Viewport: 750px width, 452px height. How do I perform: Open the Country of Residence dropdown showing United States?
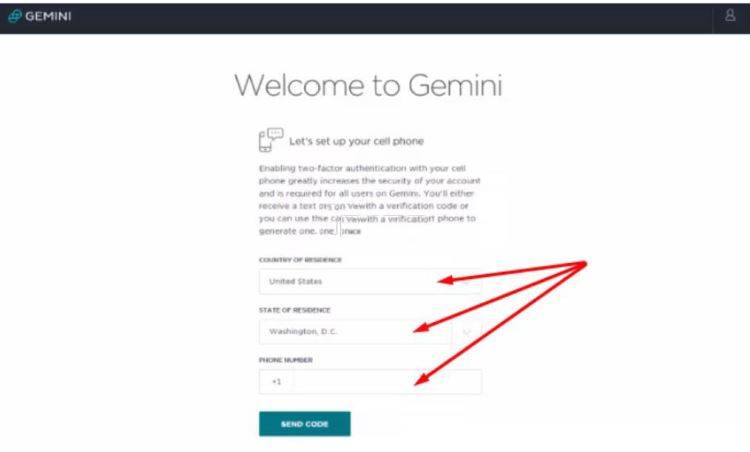click(370, 281)
